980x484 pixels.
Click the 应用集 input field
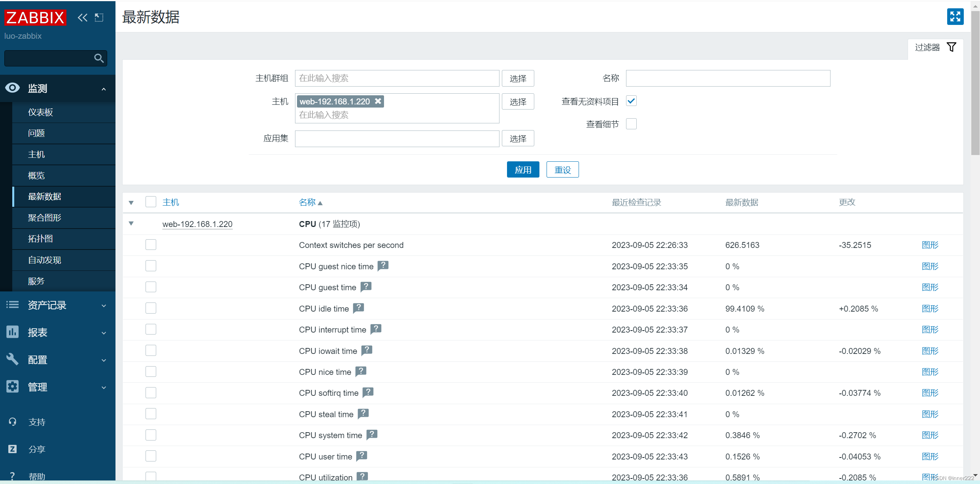[x=397, y=138]
